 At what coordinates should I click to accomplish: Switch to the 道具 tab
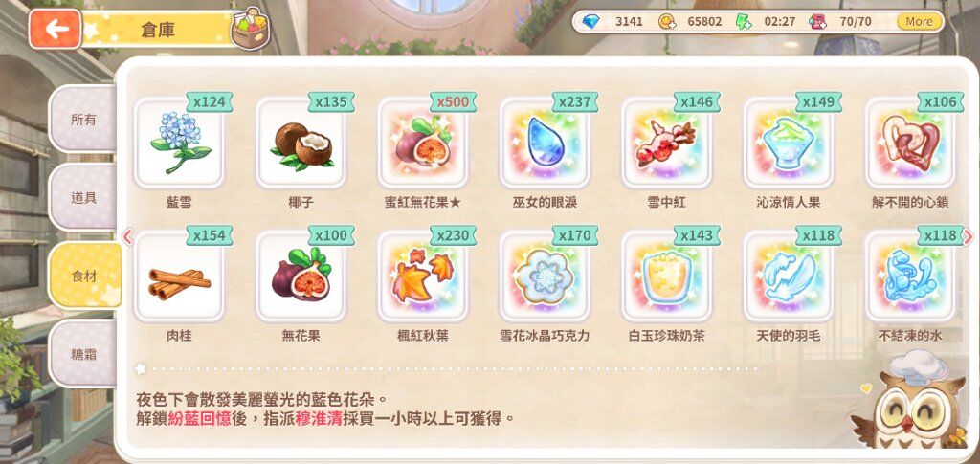click(x=84, y=198)
